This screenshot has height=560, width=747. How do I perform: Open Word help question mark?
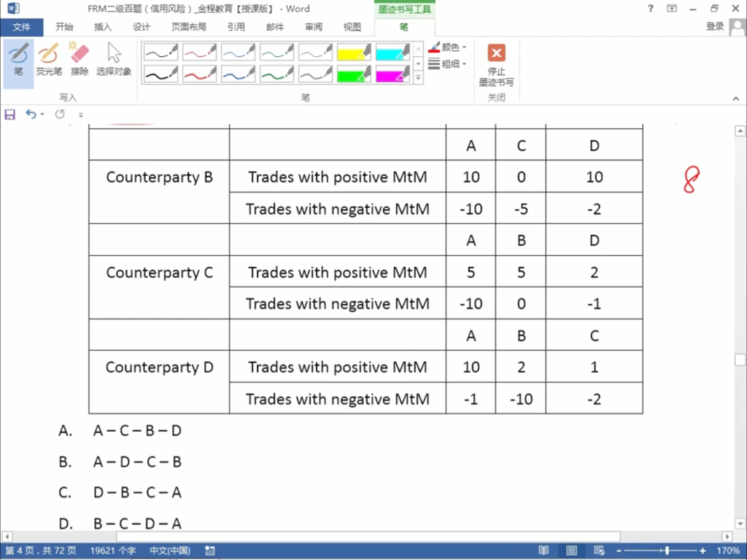click(650, 9)
